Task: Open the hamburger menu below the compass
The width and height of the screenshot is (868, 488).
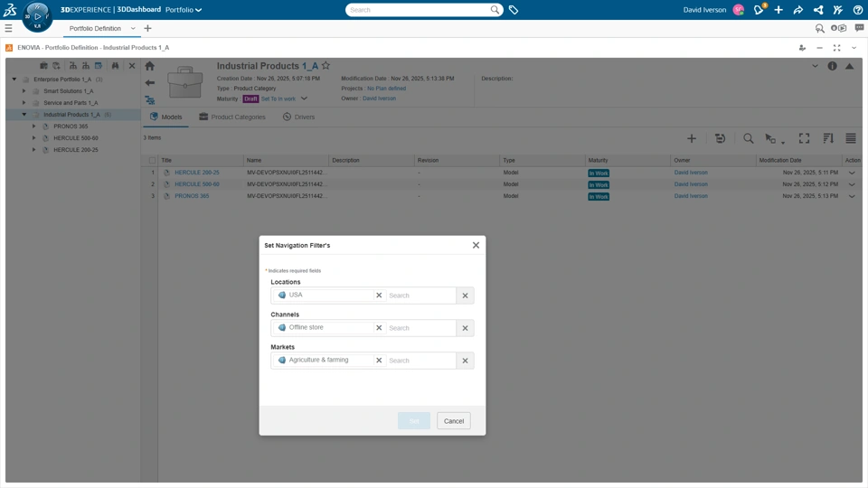Action: click(8, 28)
